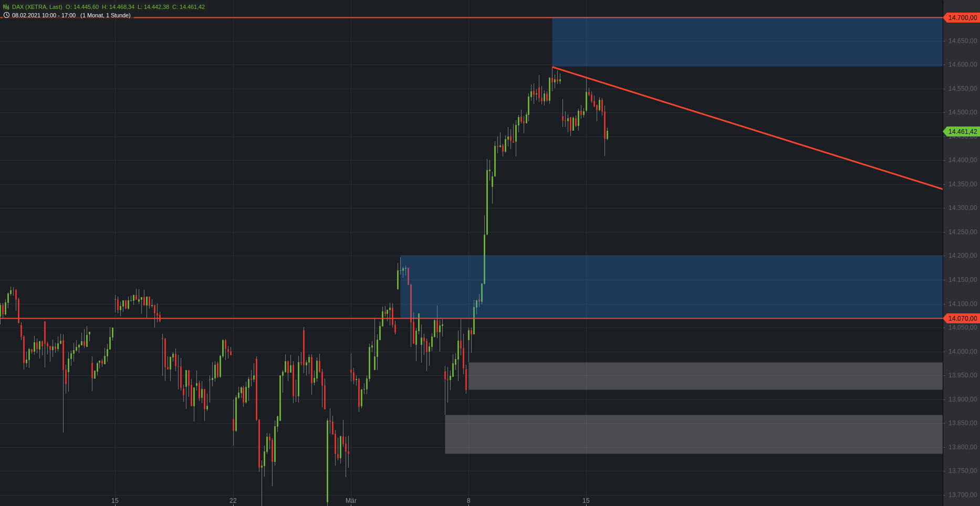Click the Mär label on the date axis

pos(351,501)
